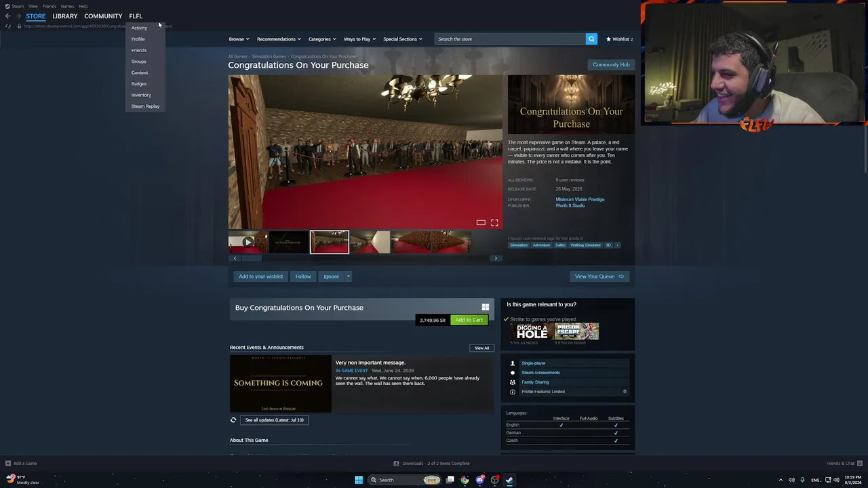
Task: Play the trailer video thumbnail
Action: tap(248, 242)
